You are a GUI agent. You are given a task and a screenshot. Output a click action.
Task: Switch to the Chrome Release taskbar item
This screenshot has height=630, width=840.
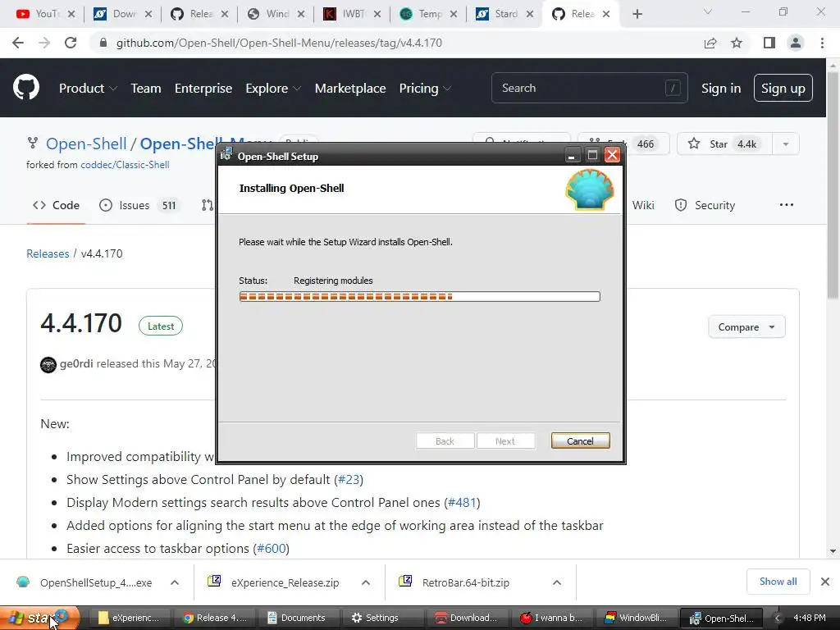214,618
